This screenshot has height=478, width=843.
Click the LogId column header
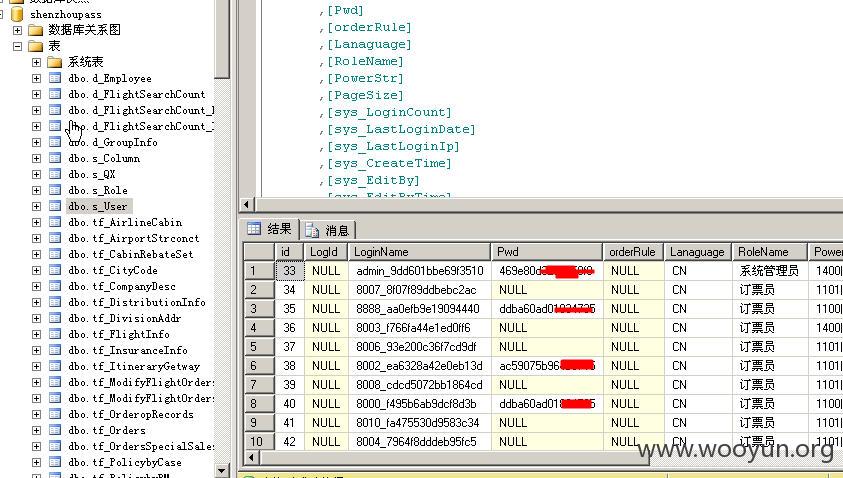pos(326,252)
